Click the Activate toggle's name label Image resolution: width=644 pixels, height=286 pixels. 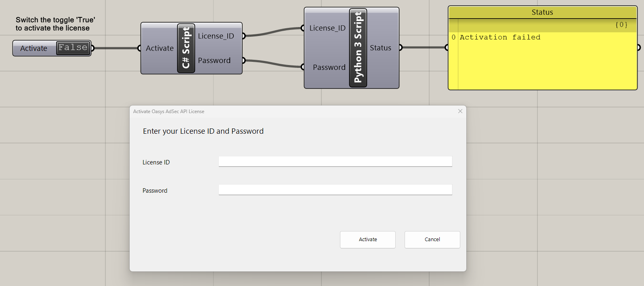click(34, 48)
